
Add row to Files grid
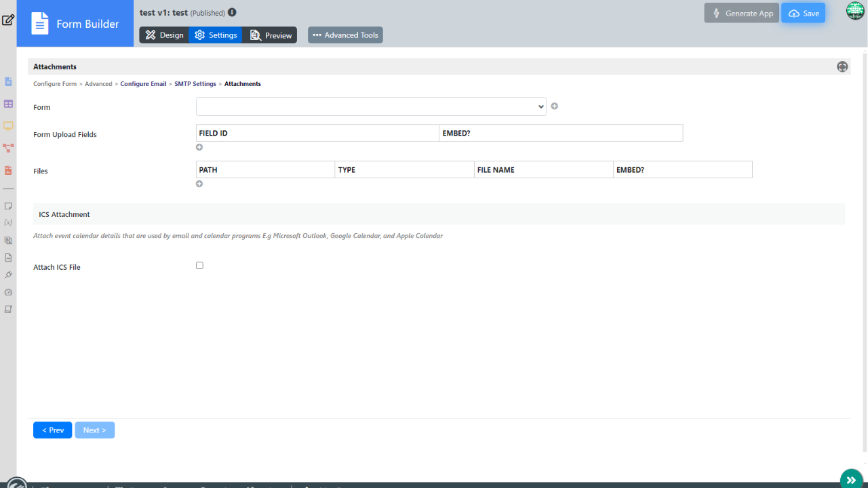coord(199,184)
